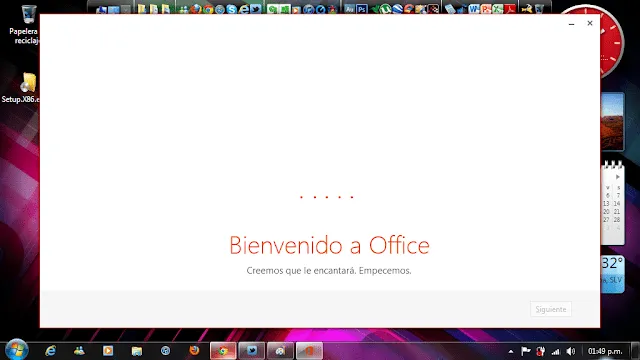Click the Siguiente button
This screenshot has width=640, height=360.
(x=551, y=309)
